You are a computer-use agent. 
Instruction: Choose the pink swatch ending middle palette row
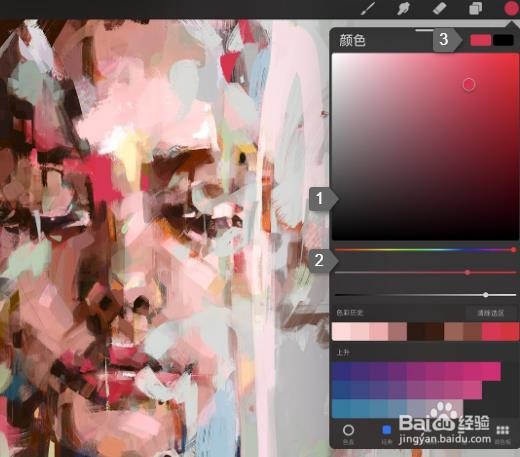click(472, 390)
